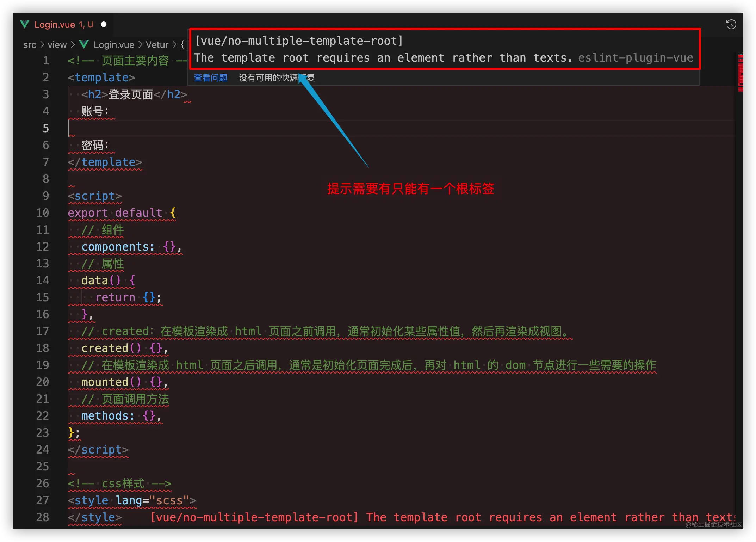Click the Vue icon in the breadcrumb
This screenshot has width=756, height=542.
point(84,44)
